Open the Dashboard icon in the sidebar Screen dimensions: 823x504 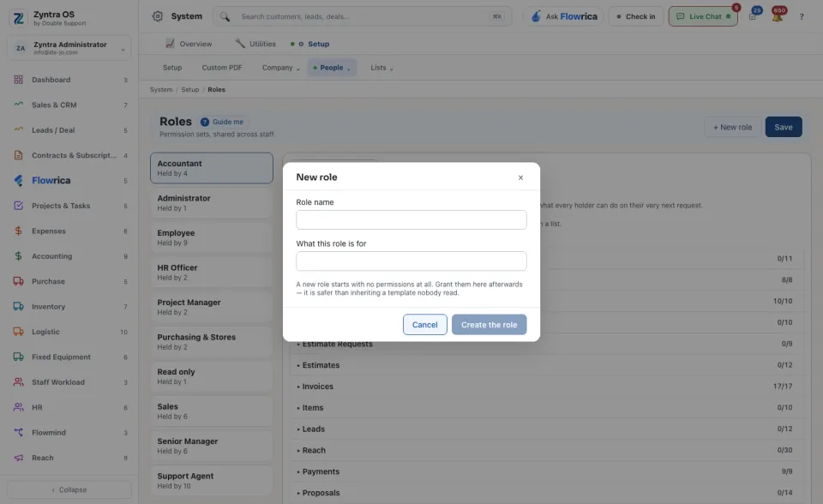tap(18, 80)
